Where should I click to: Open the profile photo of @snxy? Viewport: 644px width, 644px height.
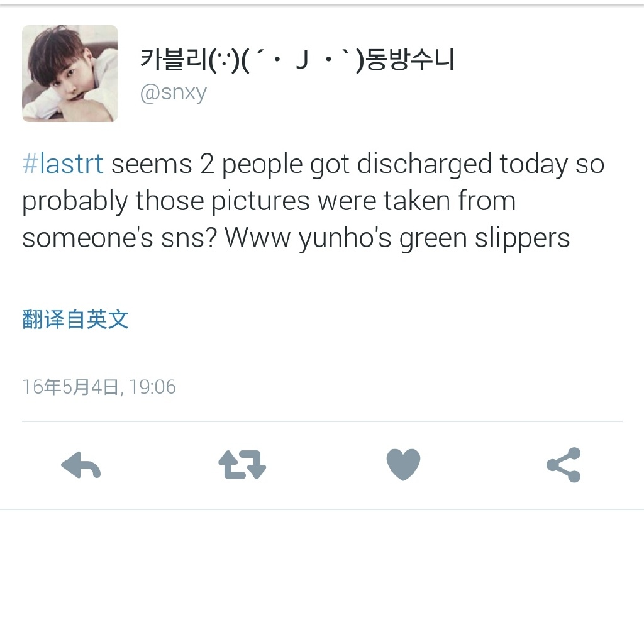click(70, 74)
